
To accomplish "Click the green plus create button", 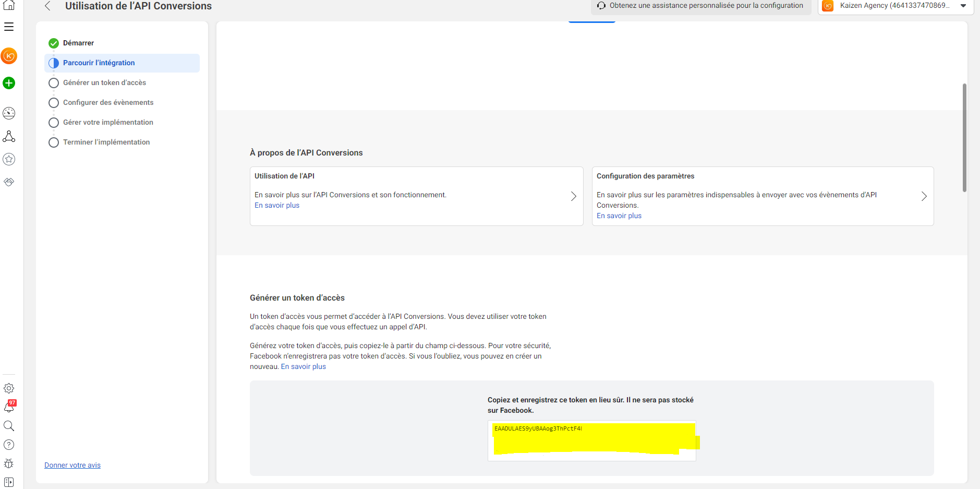I will 9,83.
